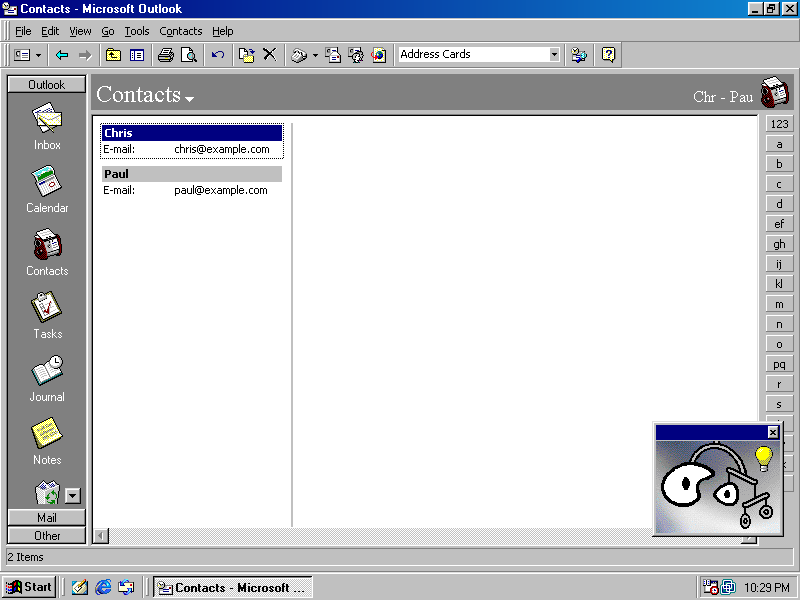Image resolution: width=800 pixels, height=600 pixels.
Task: Click the Address Cards dropdown arrow
Action: pos(554,54)
